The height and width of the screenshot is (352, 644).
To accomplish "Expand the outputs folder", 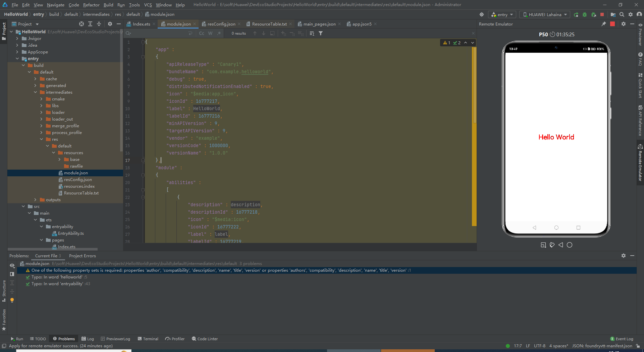I will click(x=35, y=200).
